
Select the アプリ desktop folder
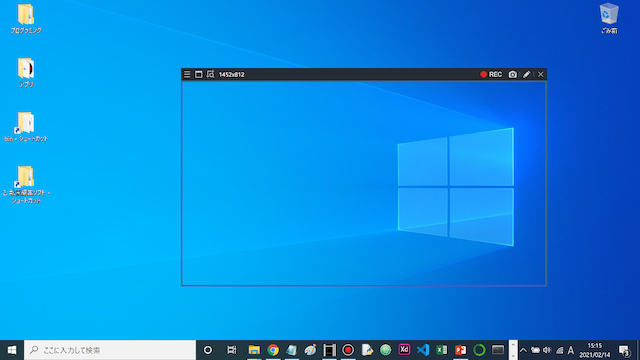(x=26, y=73)
